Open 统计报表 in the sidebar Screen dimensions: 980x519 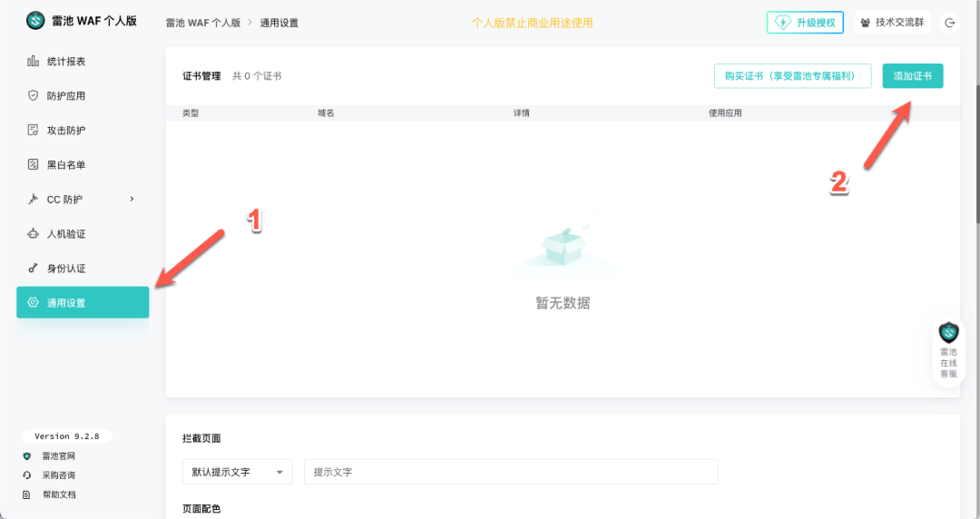(83, 62)
